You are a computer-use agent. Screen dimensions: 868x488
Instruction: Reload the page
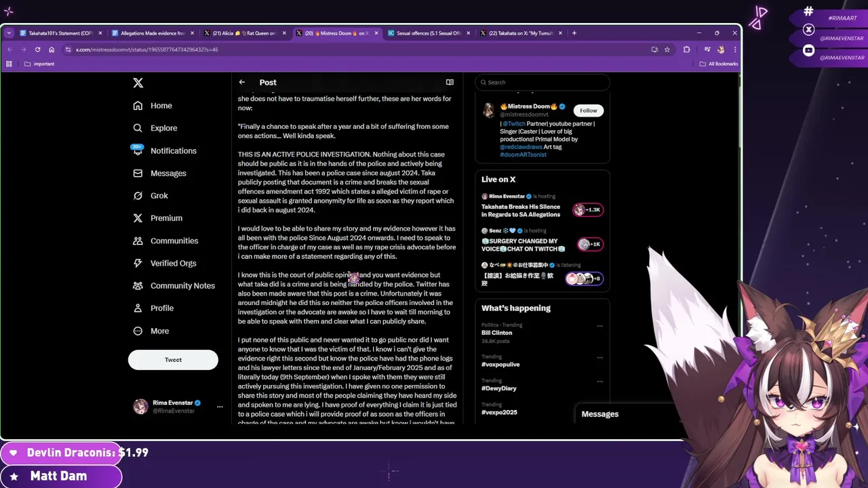click(37, 49)
